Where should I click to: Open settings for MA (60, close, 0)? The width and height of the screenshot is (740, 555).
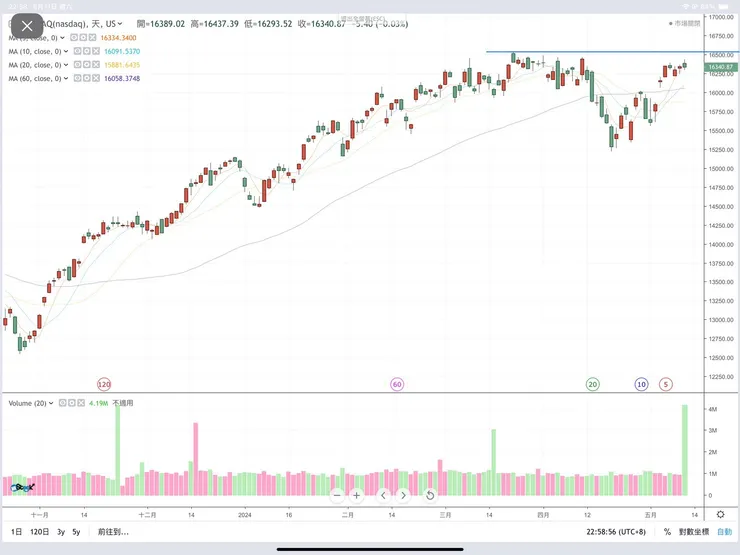point(86,78)
